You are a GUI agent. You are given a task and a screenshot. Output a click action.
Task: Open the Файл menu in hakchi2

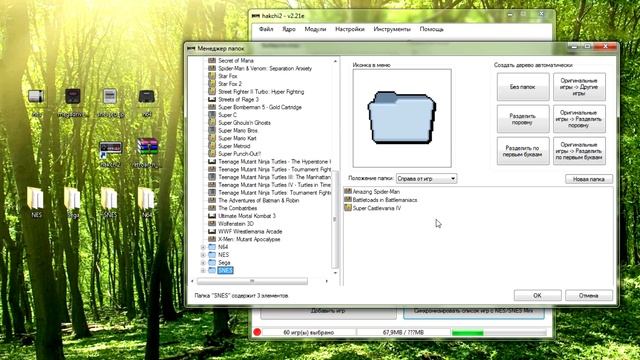click(266, 29)
